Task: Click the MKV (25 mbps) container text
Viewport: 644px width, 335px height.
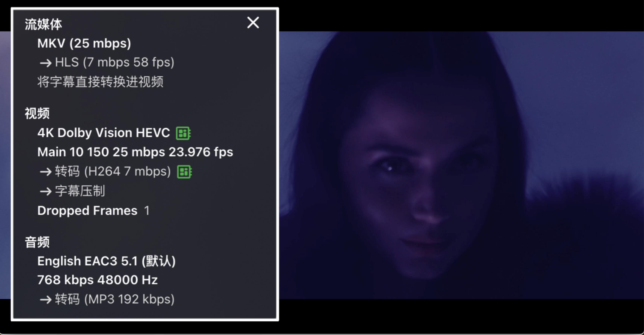Action: pos(84,44)
